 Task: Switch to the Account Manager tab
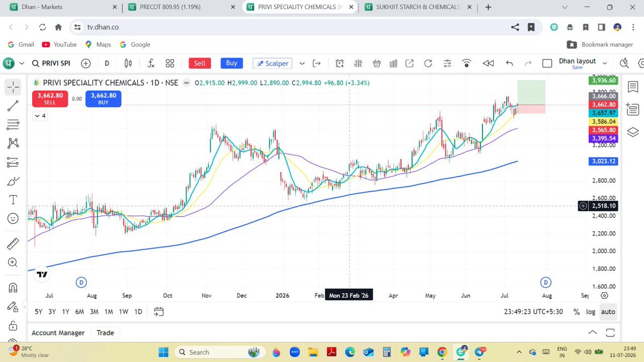pyautogui.click(x=58, y=333)
